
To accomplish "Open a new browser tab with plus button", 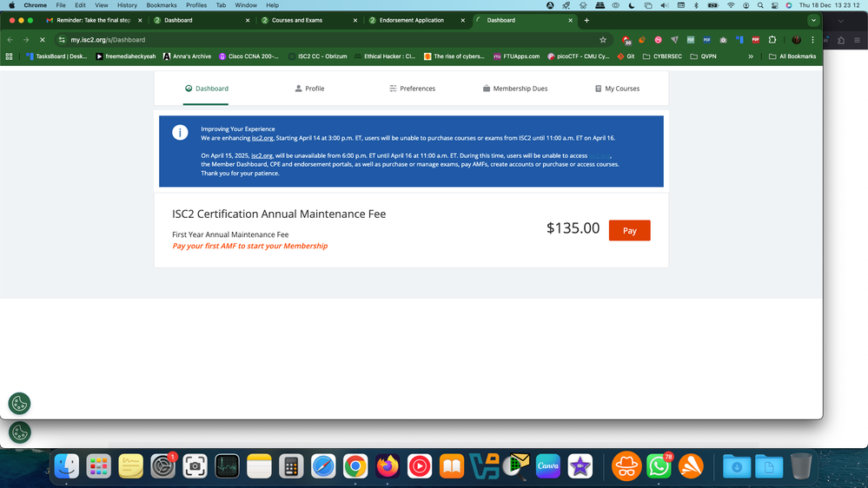I will click(586, 21).
